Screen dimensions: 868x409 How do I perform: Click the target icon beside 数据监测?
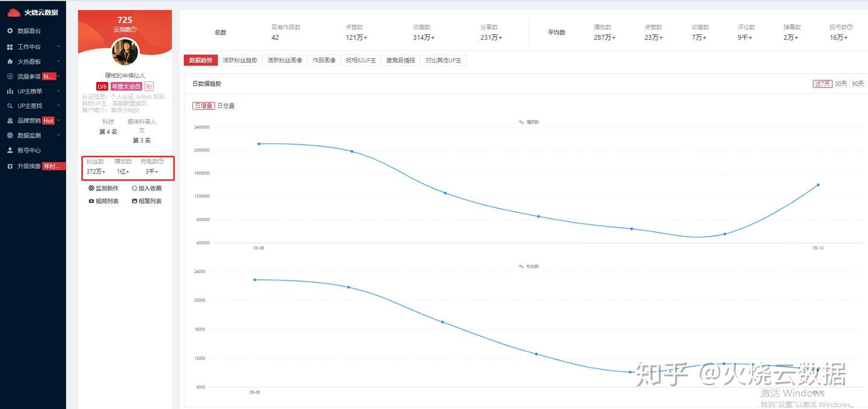(10, 136)
